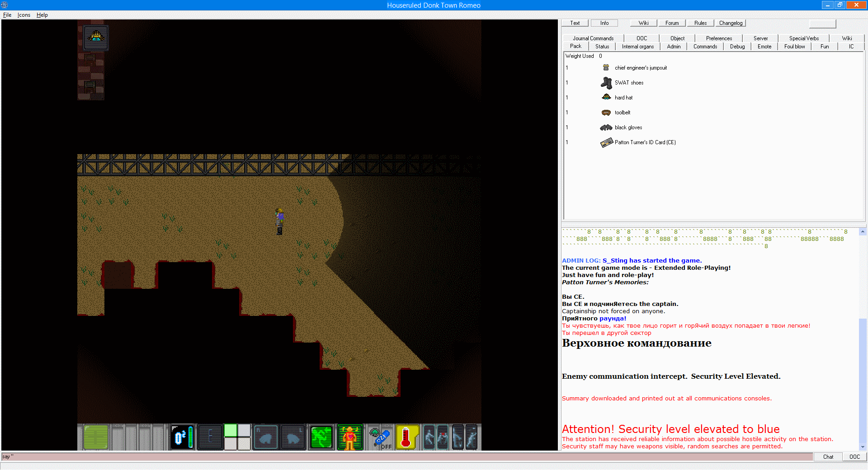Click the 'Patton Turner's ID Card (CE)' text
This screenshot has width=868, height=470.
[x=645, y=142]
